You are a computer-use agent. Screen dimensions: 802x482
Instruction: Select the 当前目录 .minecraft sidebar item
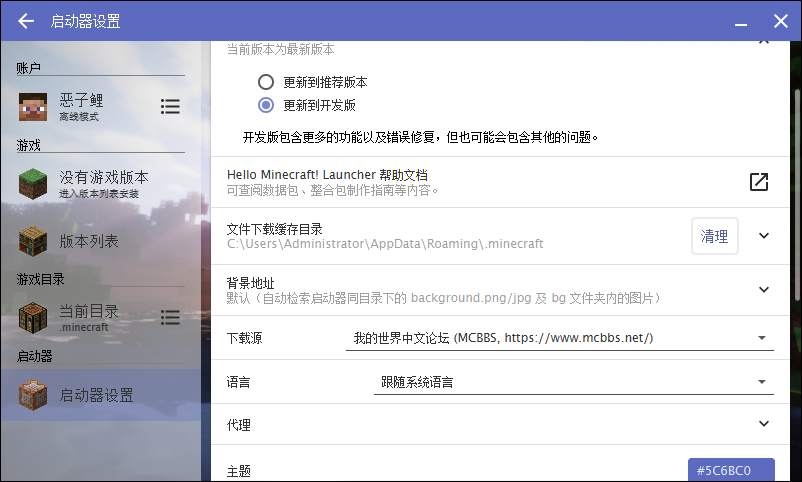[100, 318]
